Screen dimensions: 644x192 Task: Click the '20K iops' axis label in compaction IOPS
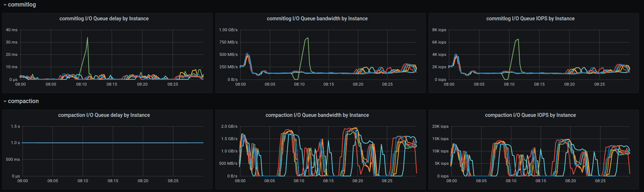(x=440, y=126)
